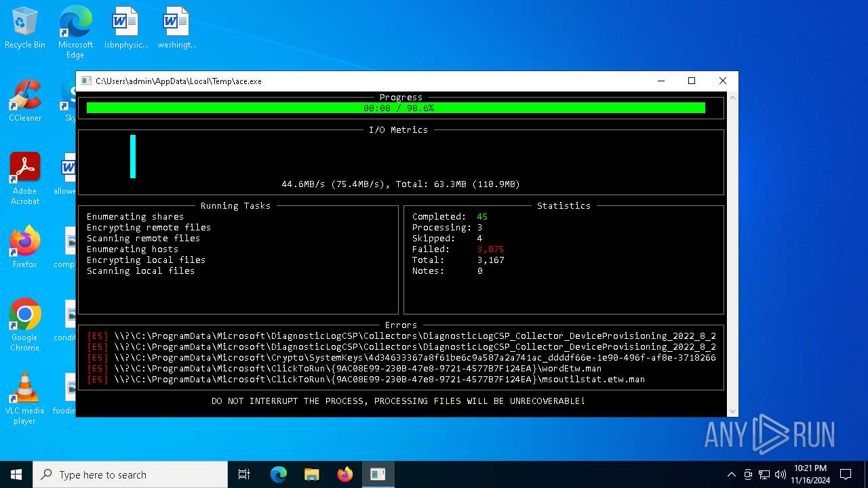Click the Notes value 0

479,270
